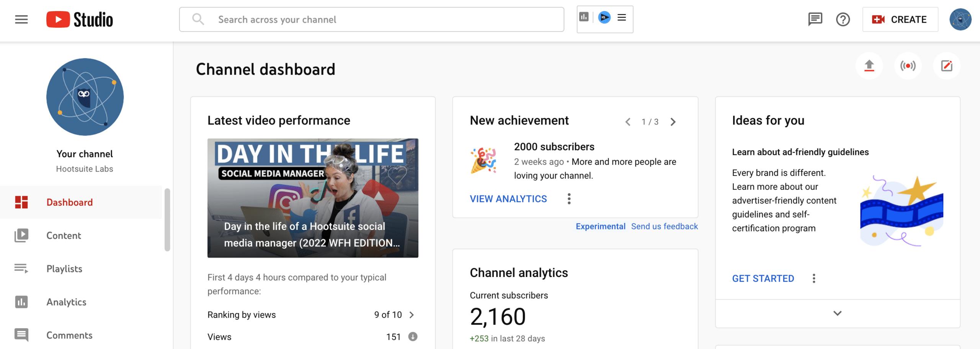The height and width of the screenshot is (349, 980).
Task: Click the Experimental link
Action: (601, 226)
